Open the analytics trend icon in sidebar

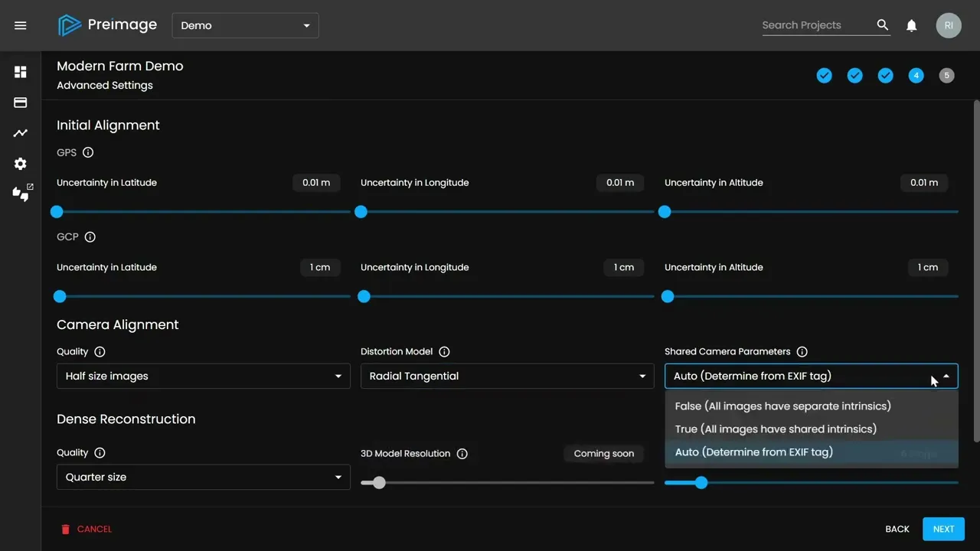pyautogui.click(x=21, y=133)
